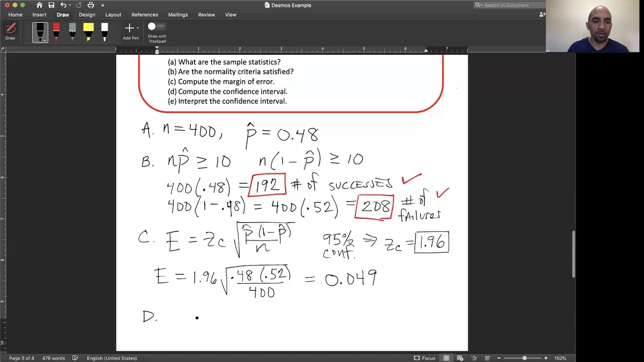
Task: Click the 150% zoom level
Action: 560,358
